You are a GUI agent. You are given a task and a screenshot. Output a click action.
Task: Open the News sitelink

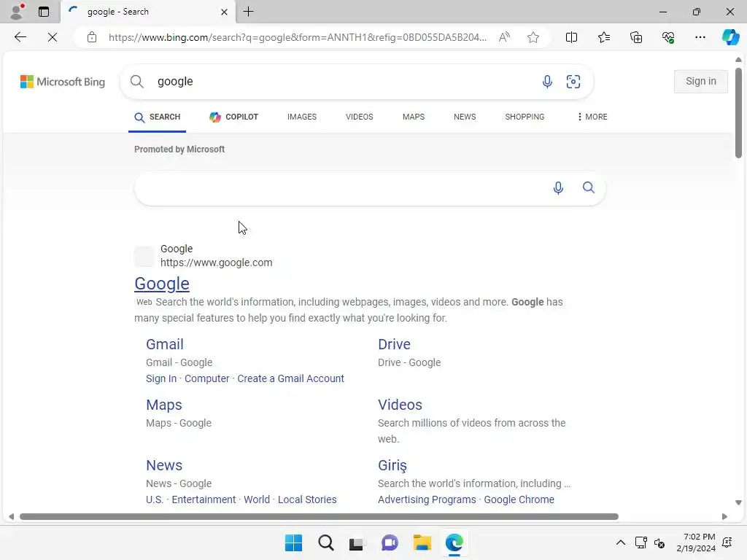click(x=164, y=465)
